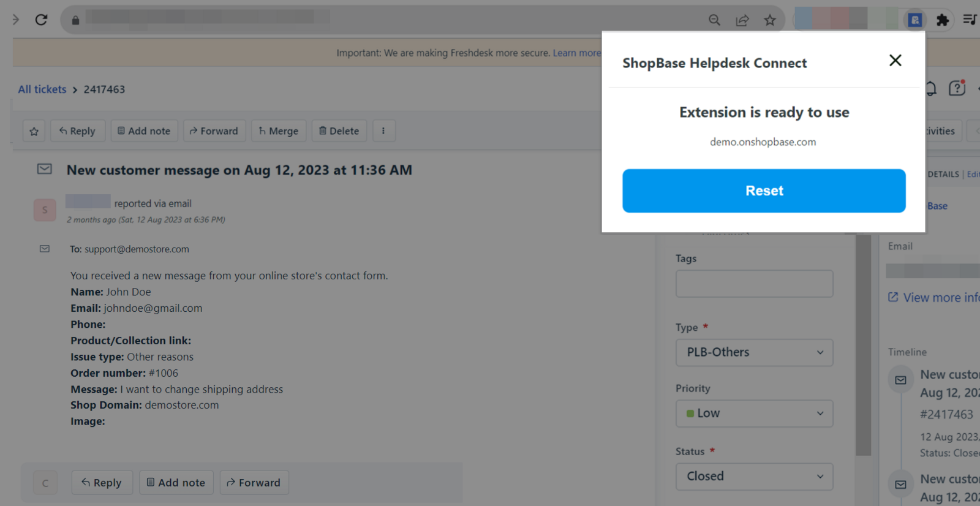Open the Type dropdown showing PLB-Others

click(x=755, y=352)
